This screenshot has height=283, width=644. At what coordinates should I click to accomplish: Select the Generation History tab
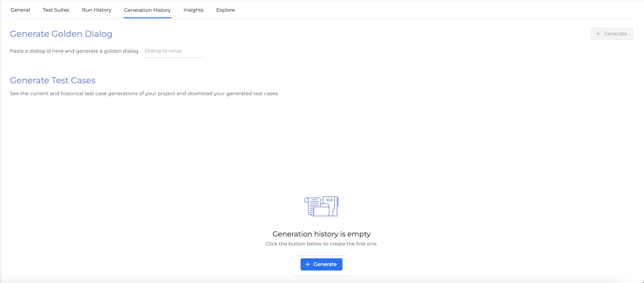click(147, 10)
